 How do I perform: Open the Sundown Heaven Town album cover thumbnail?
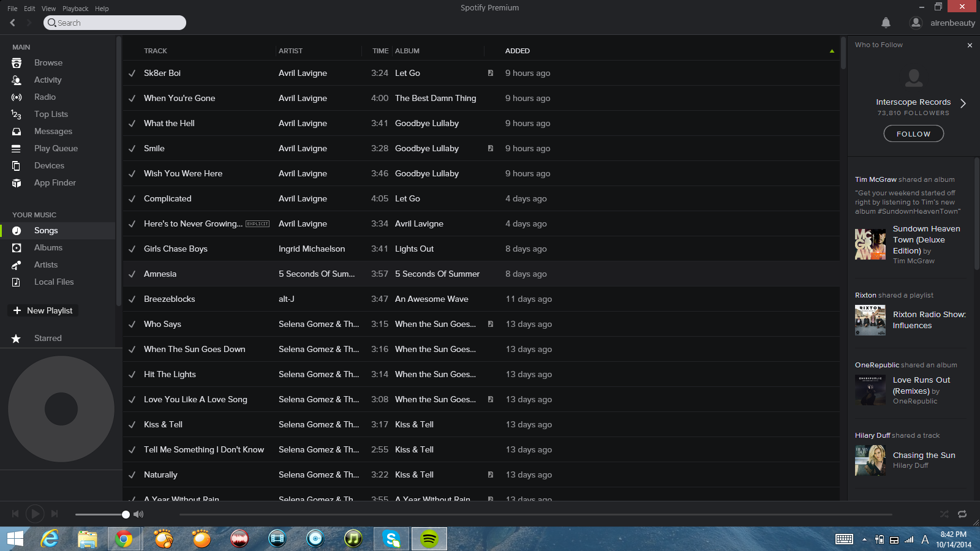tap(870, 244)
